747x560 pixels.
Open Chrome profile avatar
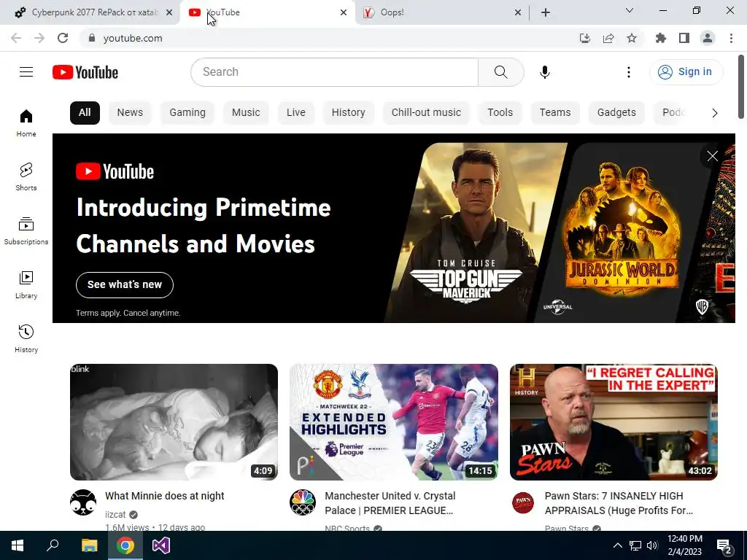coord(708,38)
